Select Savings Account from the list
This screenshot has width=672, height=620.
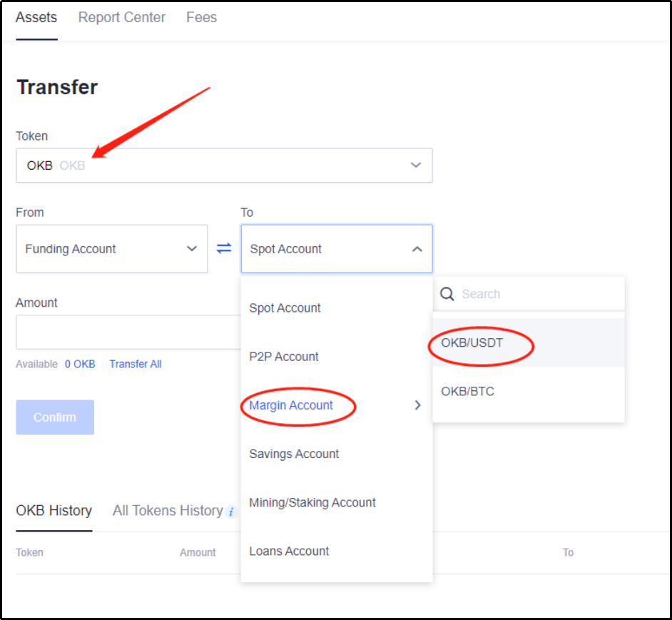point(294,454)
